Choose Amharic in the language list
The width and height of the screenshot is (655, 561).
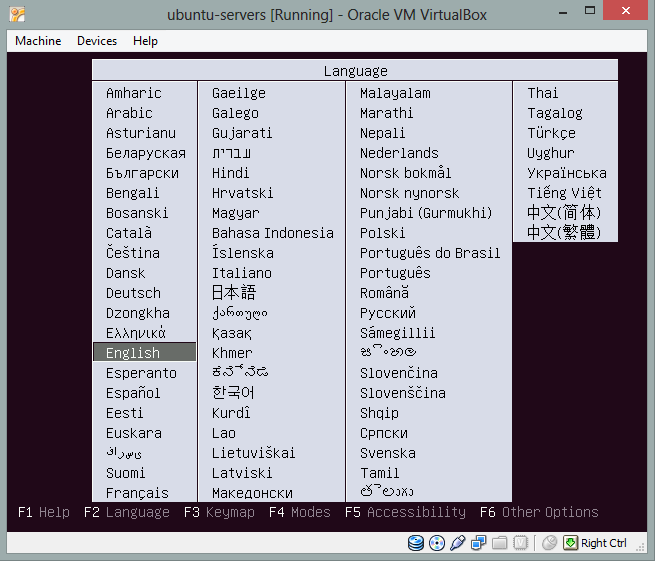[134, 93]
